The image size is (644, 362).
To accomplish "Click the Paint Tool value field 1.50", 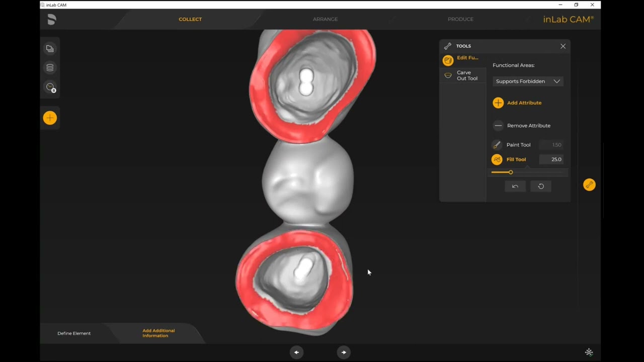I will coord(551,145).
